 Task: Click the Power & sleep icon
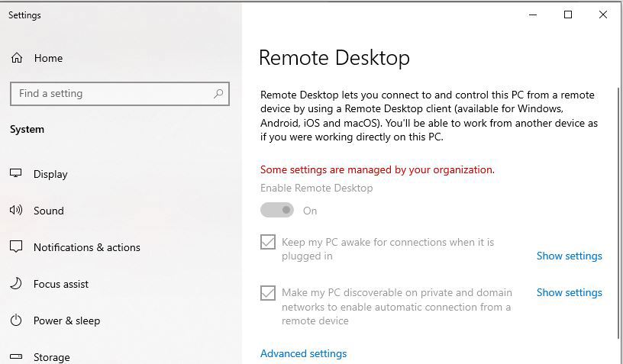coord(16,320)
